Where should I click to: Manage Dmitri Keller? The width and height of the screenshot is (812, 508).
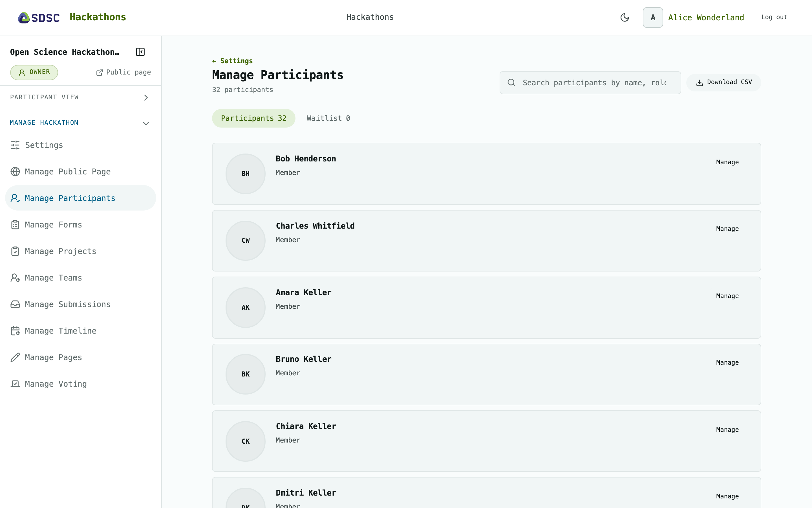coord(727,496)
